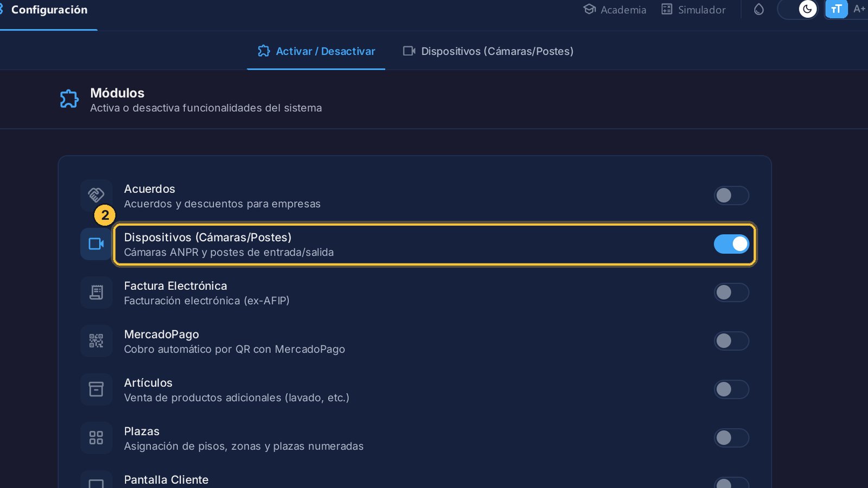Click 'Cobro automático por QR con MercadoPago'

234,349
